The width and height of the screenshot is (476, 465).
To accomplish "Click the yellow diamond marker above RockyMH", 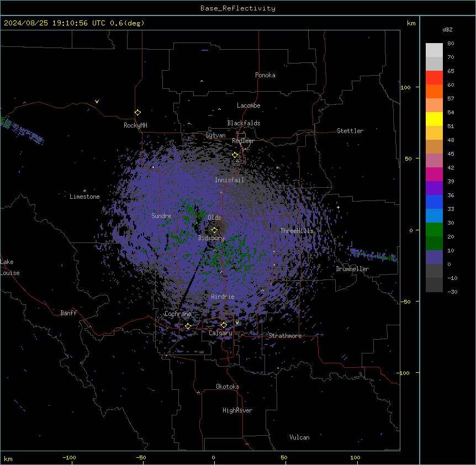I will [x=137, y=113].
